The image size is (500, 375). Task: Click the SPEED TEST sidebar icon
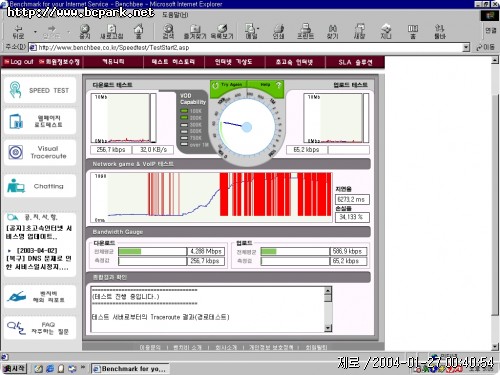pyautogui.click(x=15, y=90)
